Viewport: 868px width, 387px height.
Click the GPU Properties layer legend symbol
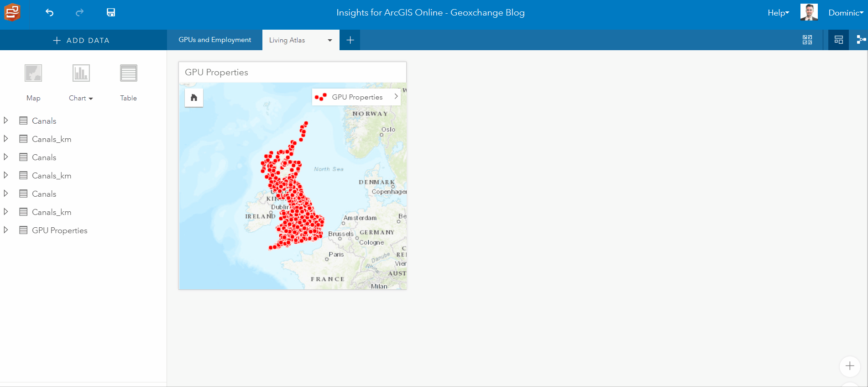pyautogui.click(x=321, y=97)
